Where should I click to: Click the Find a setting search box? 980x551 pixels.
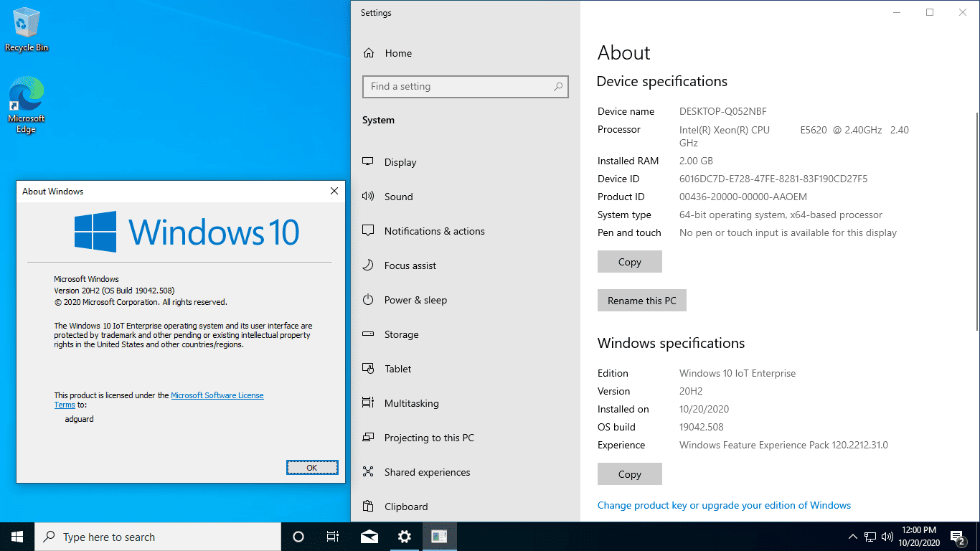466,87
